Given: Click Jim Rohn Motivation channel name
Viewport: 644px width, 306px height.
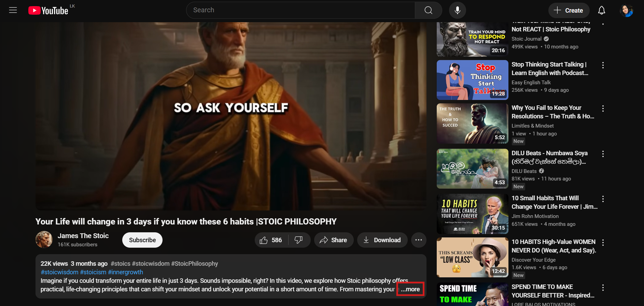Looking at the screenshot, I should pyautogui.click(x=535, y=216).
